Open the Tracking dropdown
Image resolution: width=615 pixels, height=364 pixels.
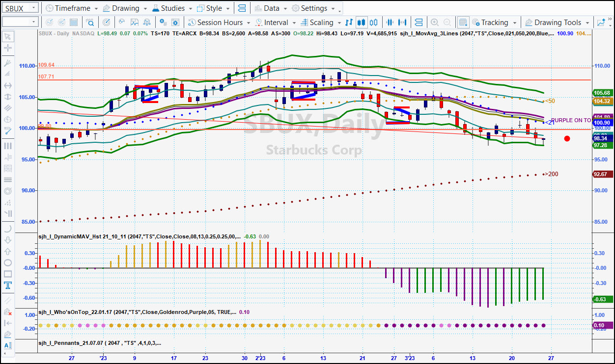pos(494,23)
